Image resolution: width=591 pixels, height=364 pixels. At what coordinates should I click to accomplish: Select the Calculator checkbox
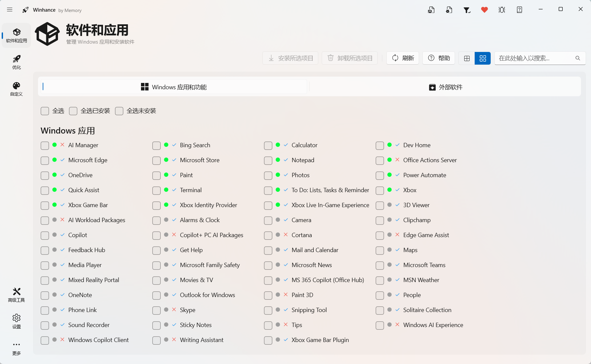tap(268, 146)
